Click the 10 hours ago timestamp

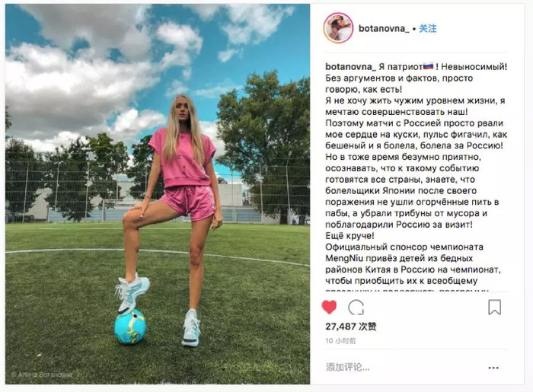[x=340, y=341]
